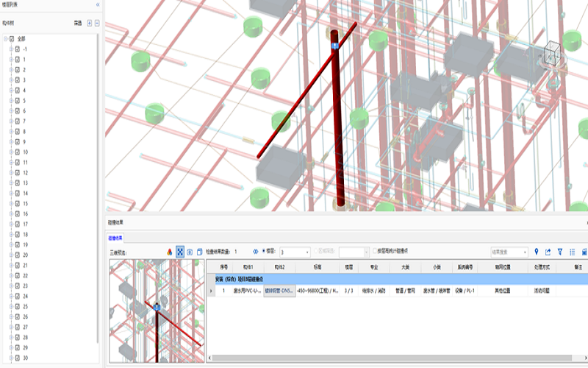Click the collapse-all minus icon beside 筛选

[x=97, y=24]
